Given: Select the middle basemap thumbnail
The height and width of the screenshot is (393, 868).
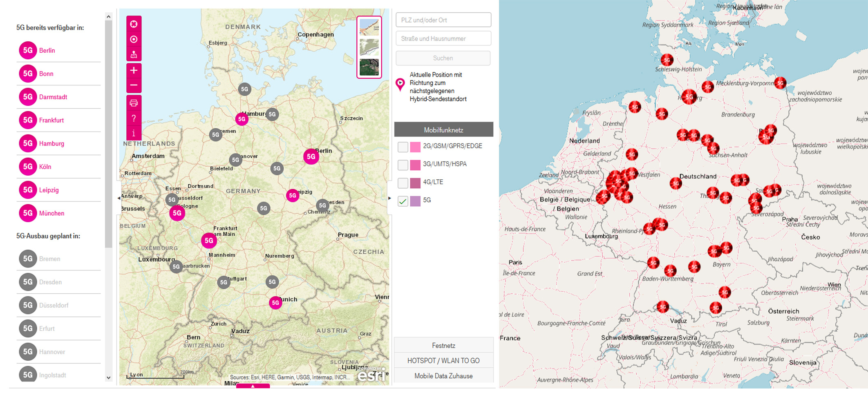Looking at the screenshot, I should coord(369,47).
